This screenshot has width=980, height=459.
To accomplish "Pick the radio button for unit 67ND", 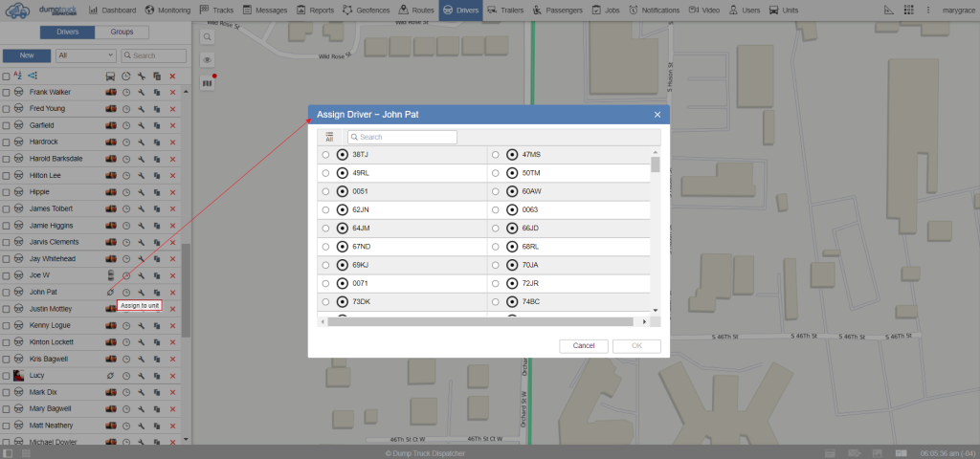I will coord(325,247).
